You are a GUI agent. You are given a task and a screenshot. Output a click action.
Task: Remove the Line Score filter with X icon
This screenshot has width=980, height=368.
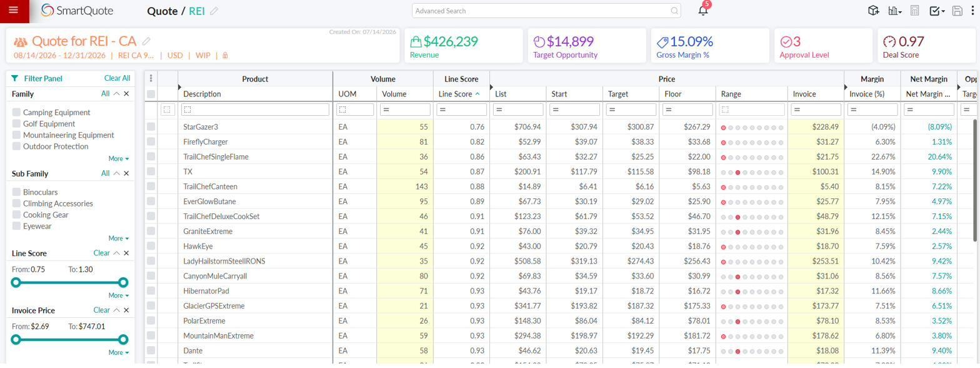[126, 253]
